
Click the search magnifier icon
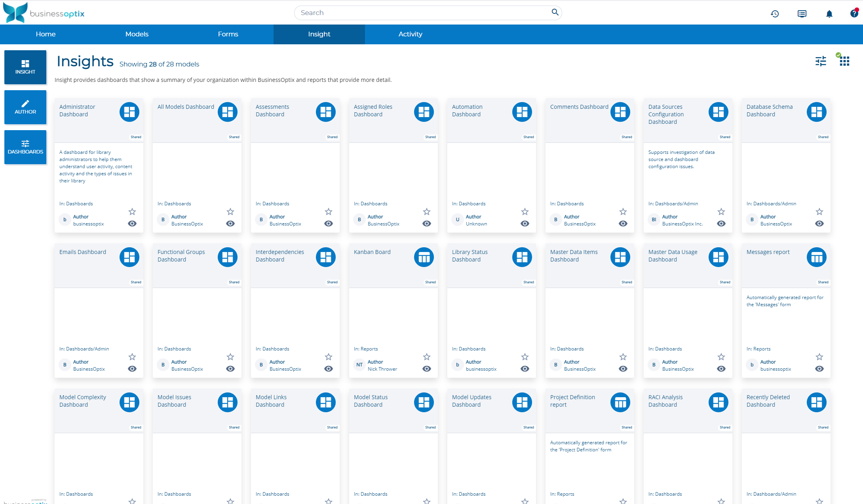click(x=555, y=12)
